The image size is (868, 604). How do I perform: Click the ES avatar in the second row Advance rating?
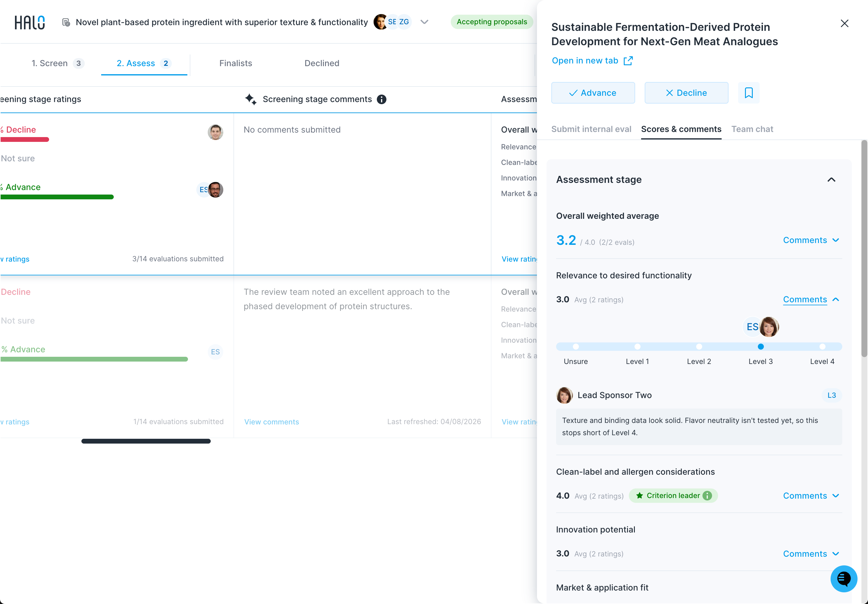pyautogui.click(x=215, y=352)
